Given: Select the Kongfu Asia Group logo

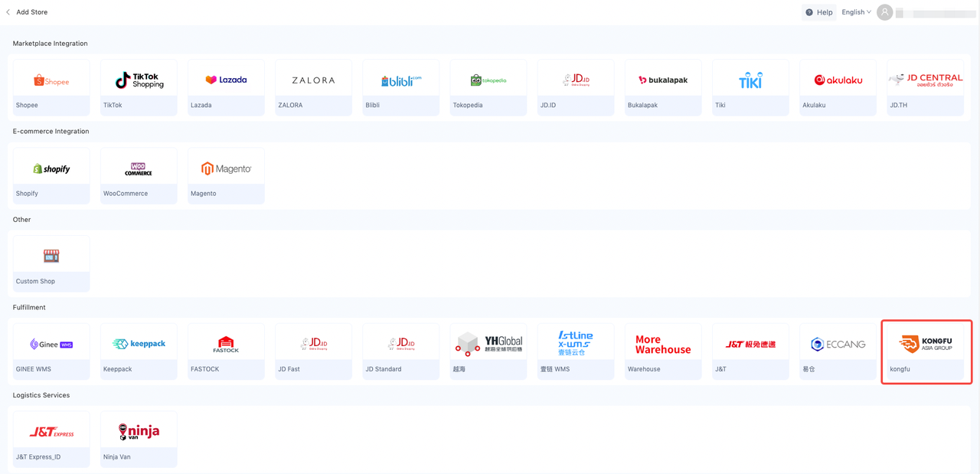Looking at the screenshot, I should pyautogui.click(x=926, y=344).
